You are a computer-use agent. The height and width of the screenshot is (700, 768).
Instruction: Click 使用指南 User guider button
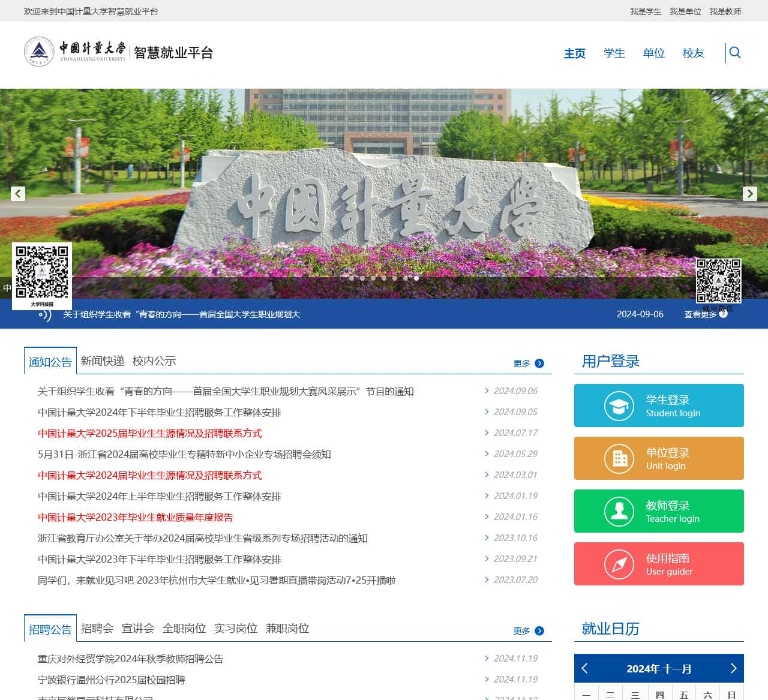tap(659, 564)
